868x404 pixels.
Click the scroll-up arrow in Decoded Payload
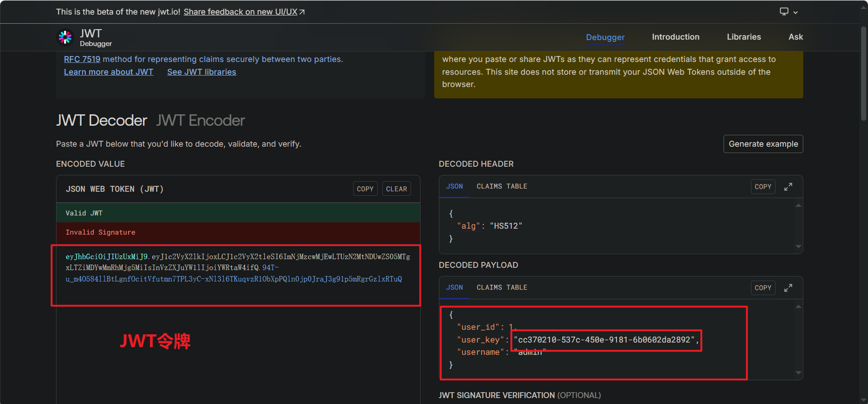[798, 307]
